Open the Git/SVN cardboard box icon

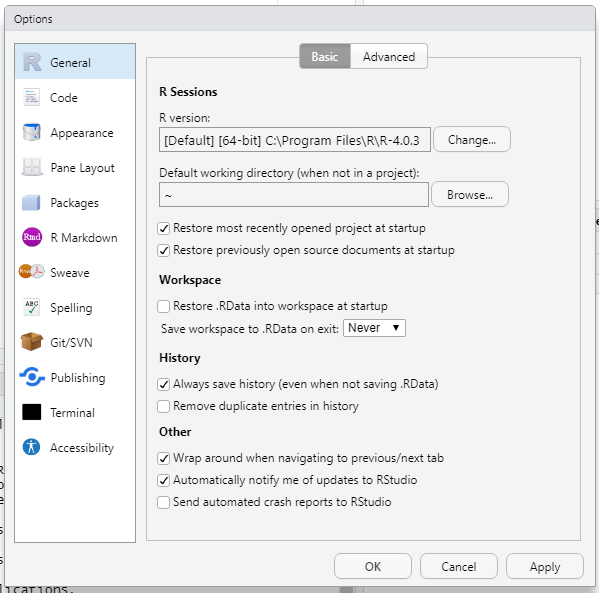coord(32,342)
